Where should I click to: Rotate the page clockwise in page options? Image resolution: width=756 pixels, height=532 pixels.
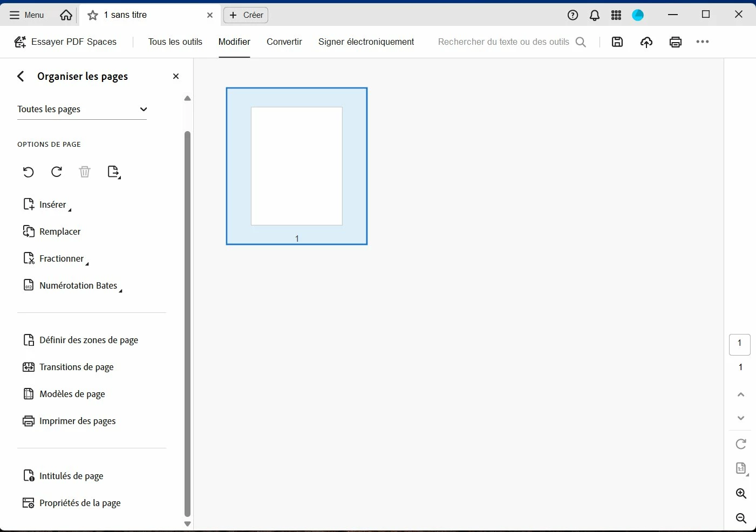tap(57, 172)
